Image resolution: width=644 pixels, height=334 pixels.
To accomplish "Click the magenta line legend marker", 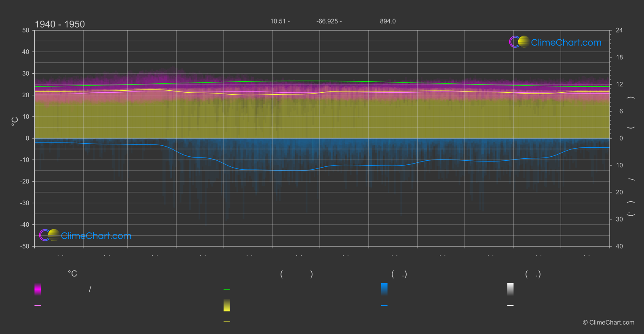I will 38,306.
